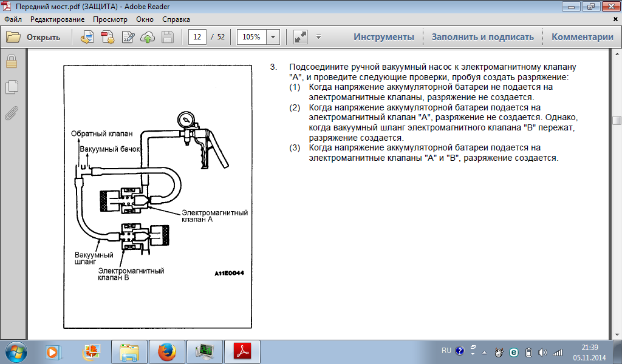Viewport: 622px width, 364px height.
Task: Open the Просмотр menu
Action: click(x=111, y=19)
